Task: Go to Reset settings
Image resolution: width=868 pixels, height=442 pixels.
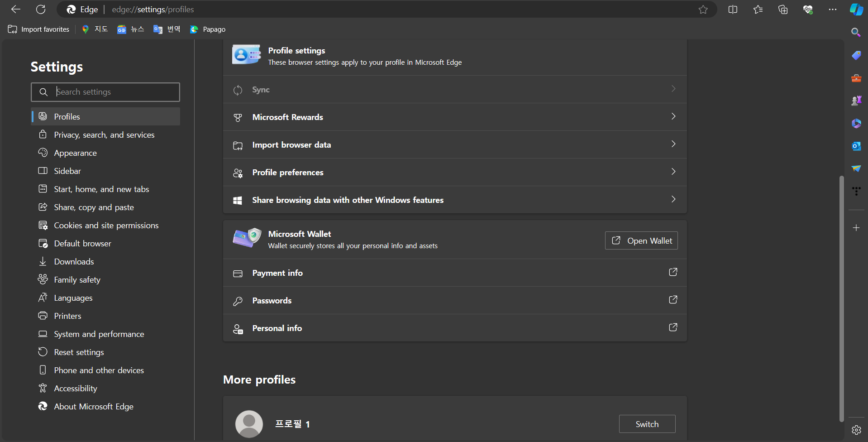Action: tap(105, 352)
